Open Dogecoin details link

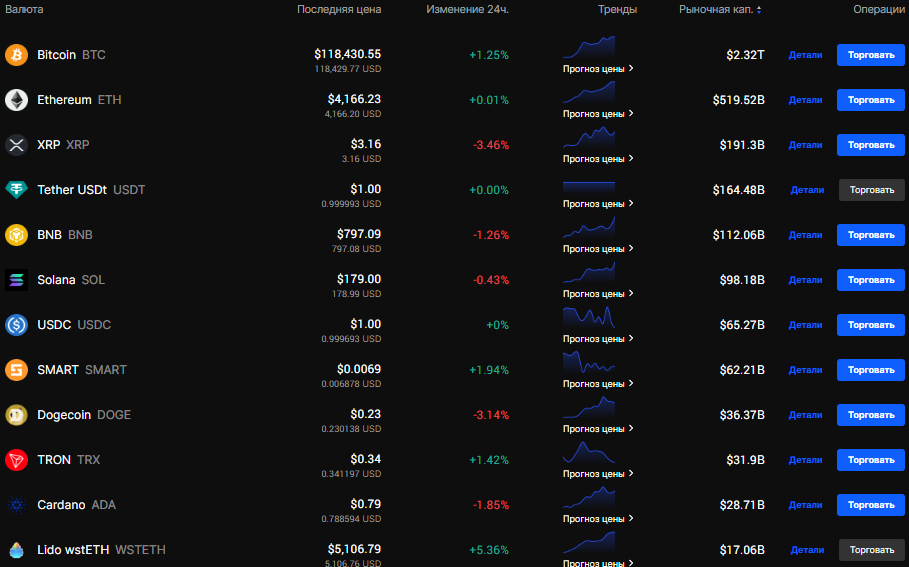click(x=805, y=415)
